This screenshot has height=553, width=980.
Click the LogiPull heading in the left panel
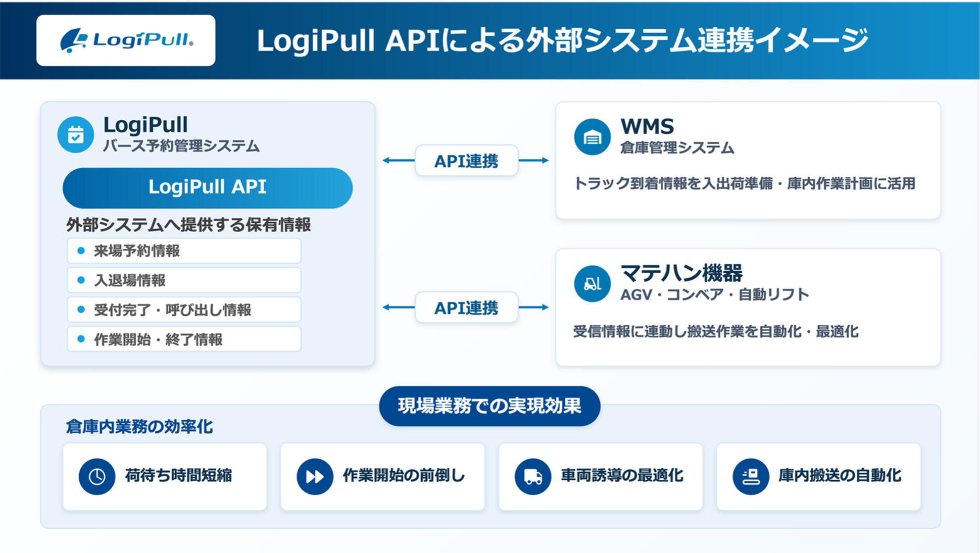[146, 125]
